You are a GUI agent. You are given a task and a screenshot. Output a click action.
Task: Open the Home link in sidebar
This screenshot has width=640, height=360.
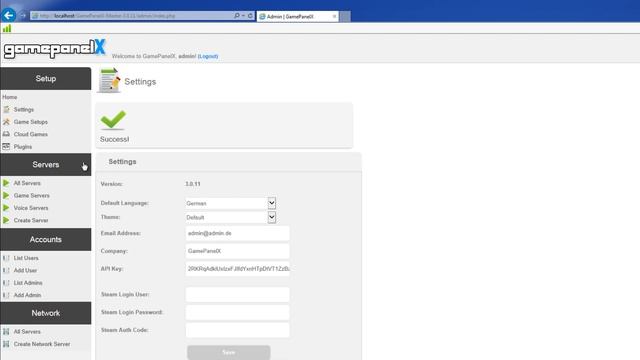click(x=10, y=97)
